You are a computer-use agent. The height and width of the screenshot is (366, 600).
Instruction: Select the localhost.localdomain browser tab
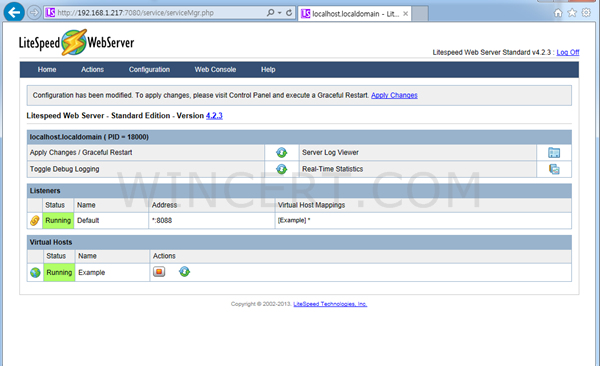tap(355, 14)
